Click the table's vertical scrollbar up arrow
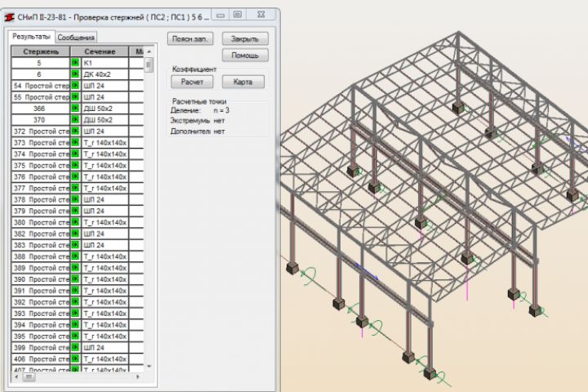 pyautogui.click(x=149, y=51)
